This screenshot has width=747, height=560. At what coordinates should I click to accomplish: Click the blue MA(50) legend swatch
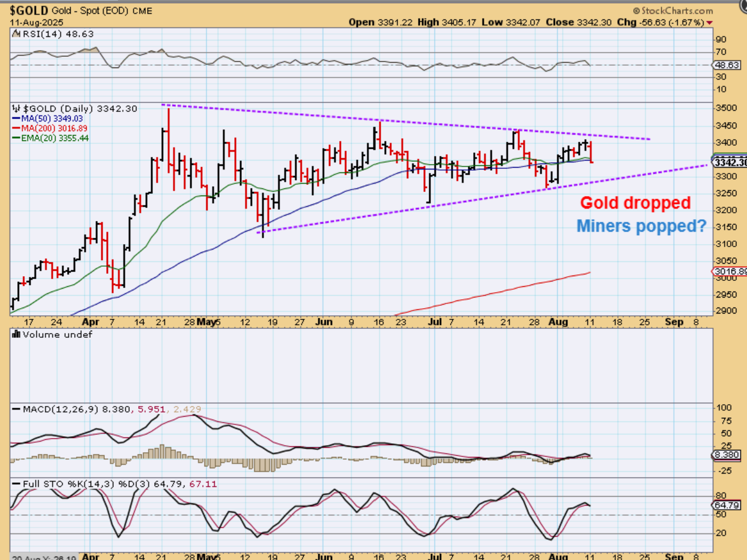16,119
